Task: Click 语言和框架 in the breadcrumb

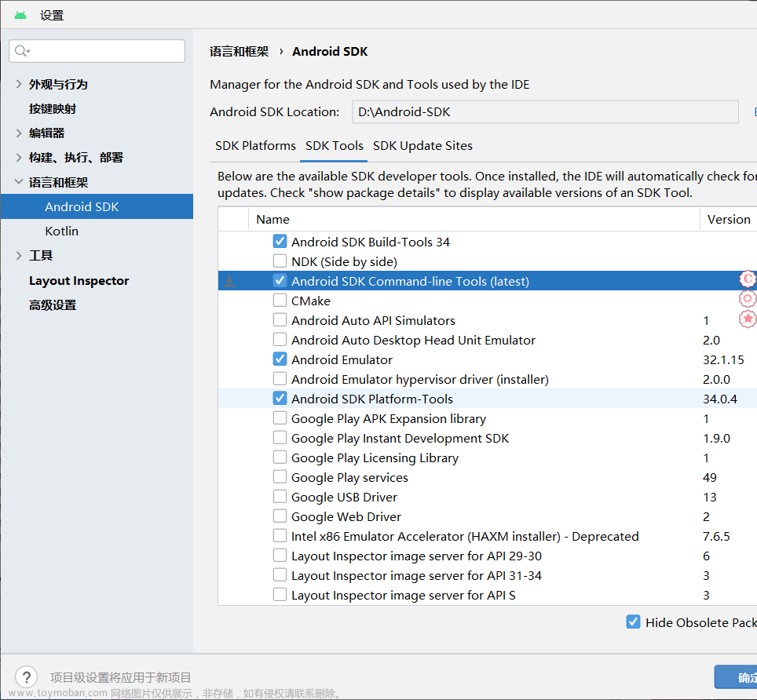Action: 239,52
